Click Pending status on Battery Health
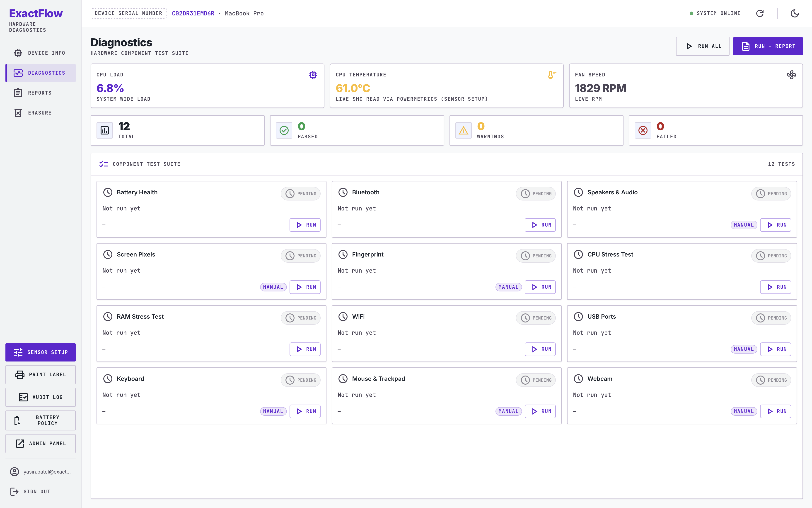Viewport: 812px width, 508px height. pos(301,193)
